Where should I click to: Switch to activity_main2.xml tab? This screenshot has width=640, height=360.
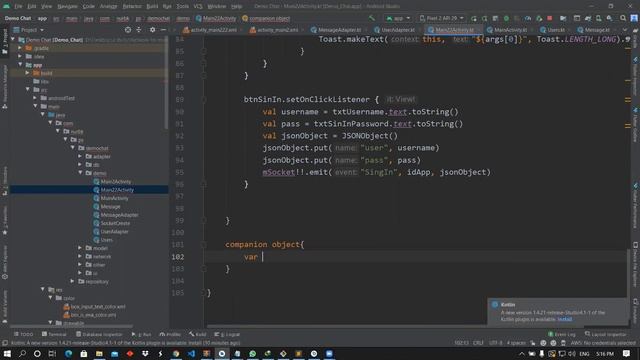[x=274, y=30]
